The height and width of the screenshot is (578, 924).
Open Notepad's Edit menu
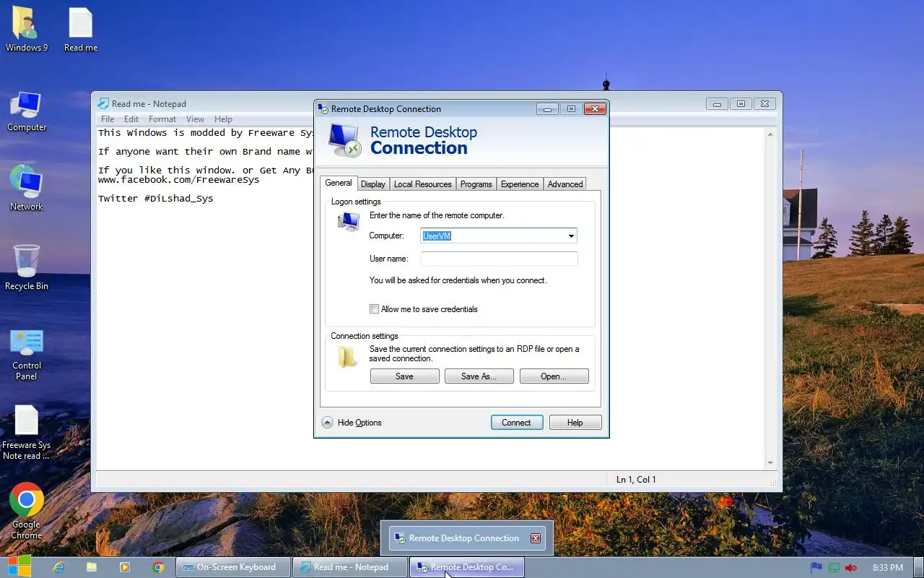tap(131, 119)
